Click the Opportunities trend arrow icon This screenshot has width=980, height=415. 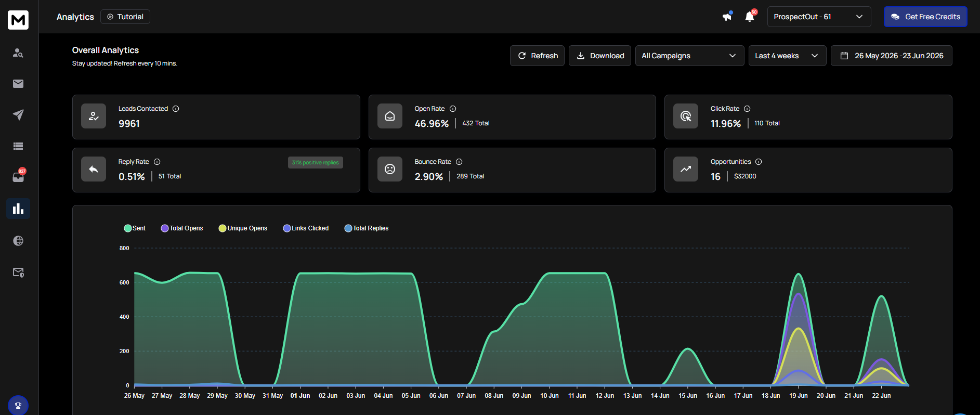(x=686, y=169)
